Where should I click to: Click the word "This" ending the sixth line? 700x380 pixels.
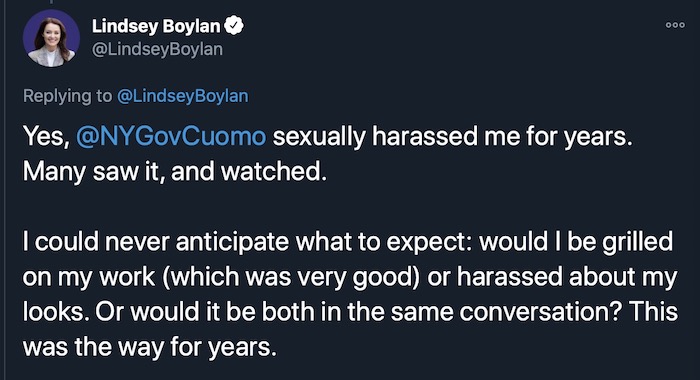(654, 312)
